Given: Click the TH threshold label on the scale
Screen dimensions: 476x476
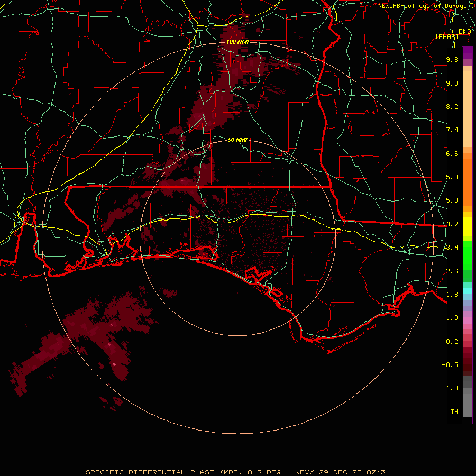Looking at the screenshot, I should tap(454, 412).
